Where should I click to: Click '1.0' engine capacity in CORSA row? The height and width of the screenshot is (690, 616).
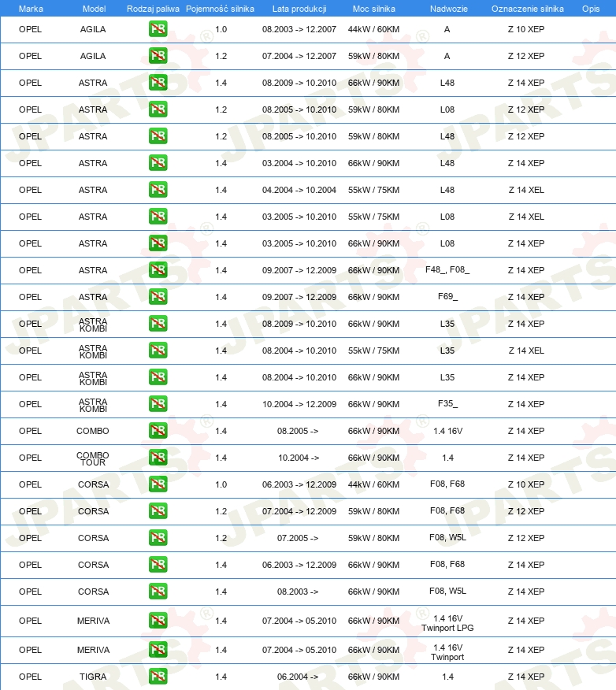click(x=221, y=484)
